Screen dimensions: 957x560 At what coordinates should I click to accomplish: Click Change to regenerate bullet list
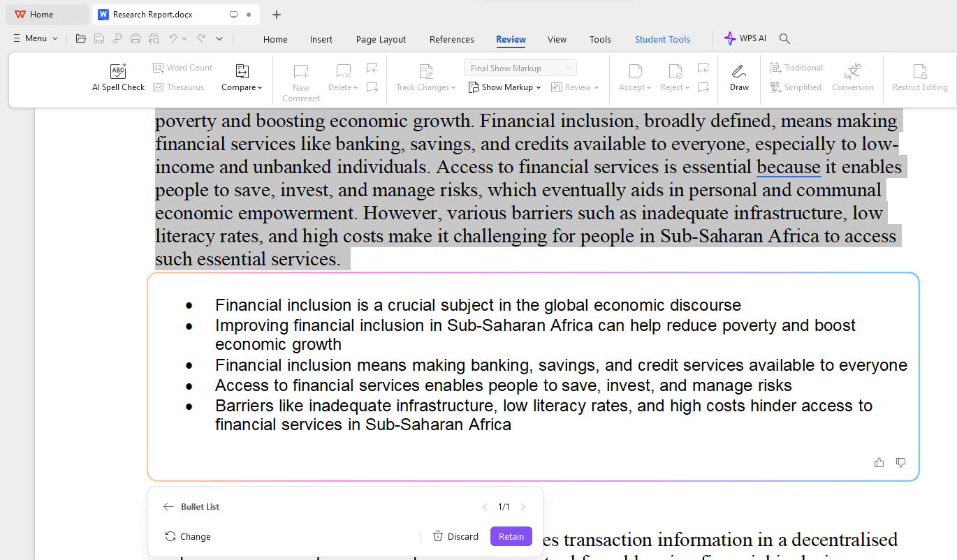[188, 536]
